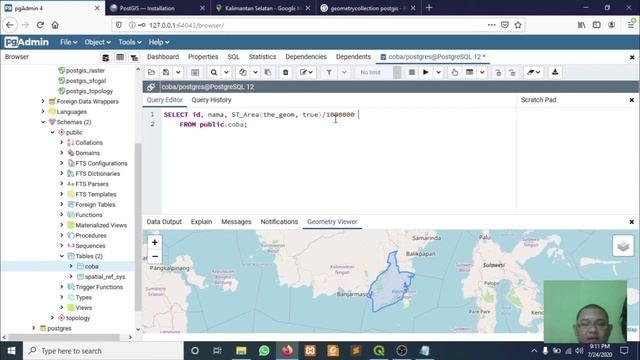Expand the topology schema node
This screenshot has height=360, width=640.
pos(52,318)
